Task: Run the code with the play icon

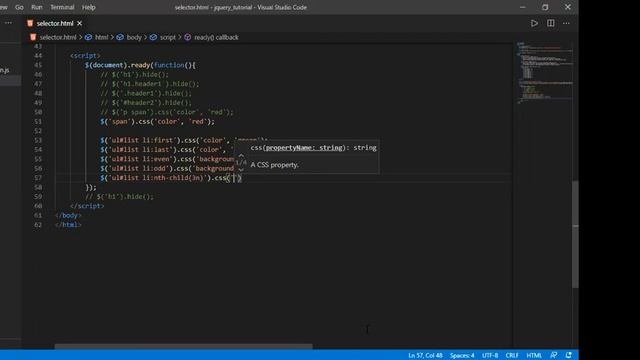Action: click(534, 23)
